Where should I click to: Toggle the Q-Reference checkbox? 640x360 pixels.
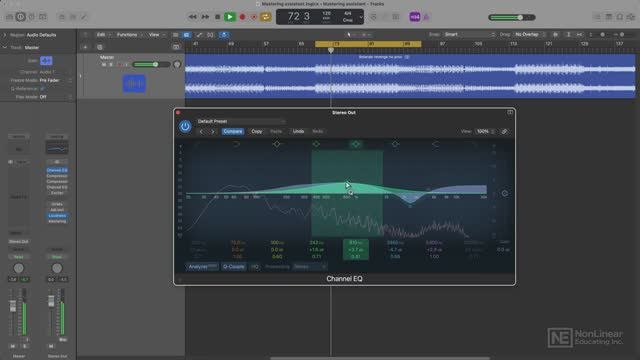[x=42, y=89]
